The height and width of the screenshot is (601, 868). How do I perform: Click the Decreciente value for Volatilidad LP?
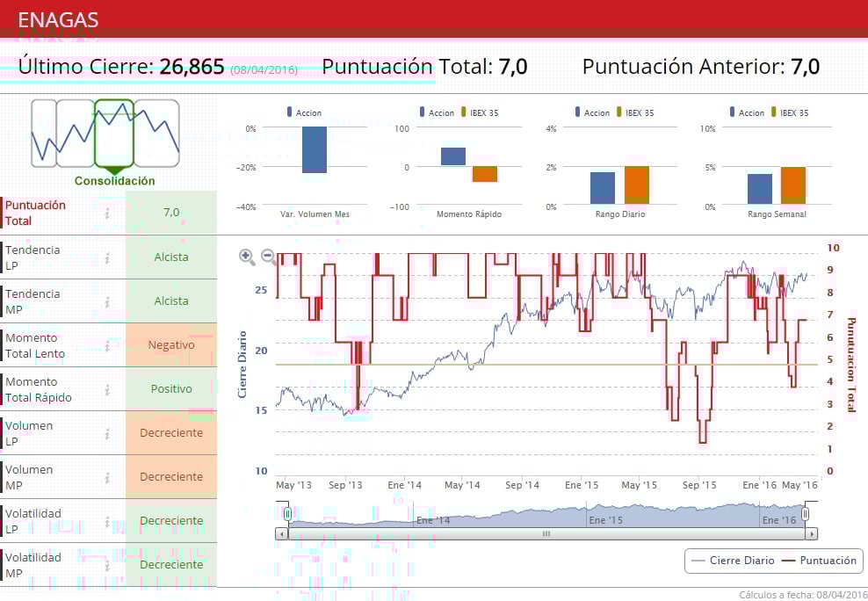coord(171,521)
